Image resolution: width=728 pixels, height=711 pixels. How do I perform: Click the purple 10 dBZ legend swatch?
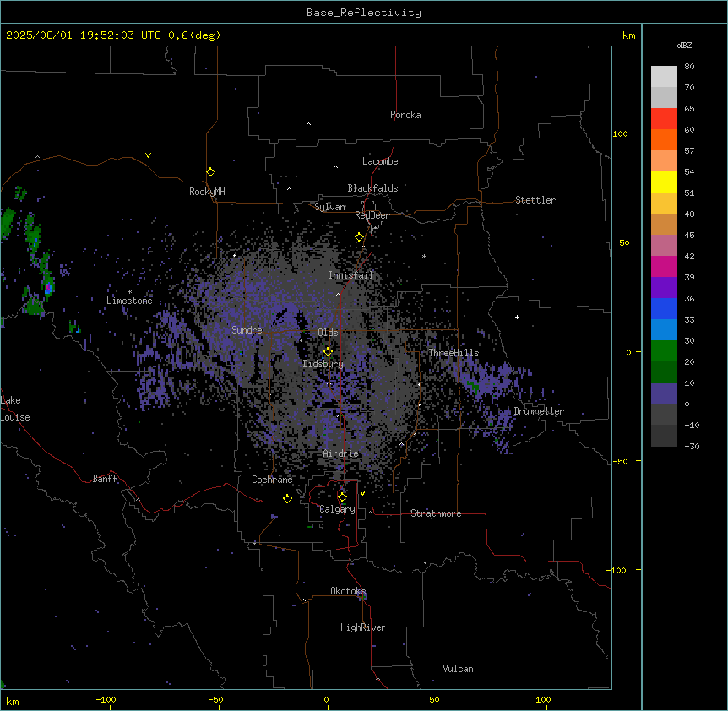[664, 393]
